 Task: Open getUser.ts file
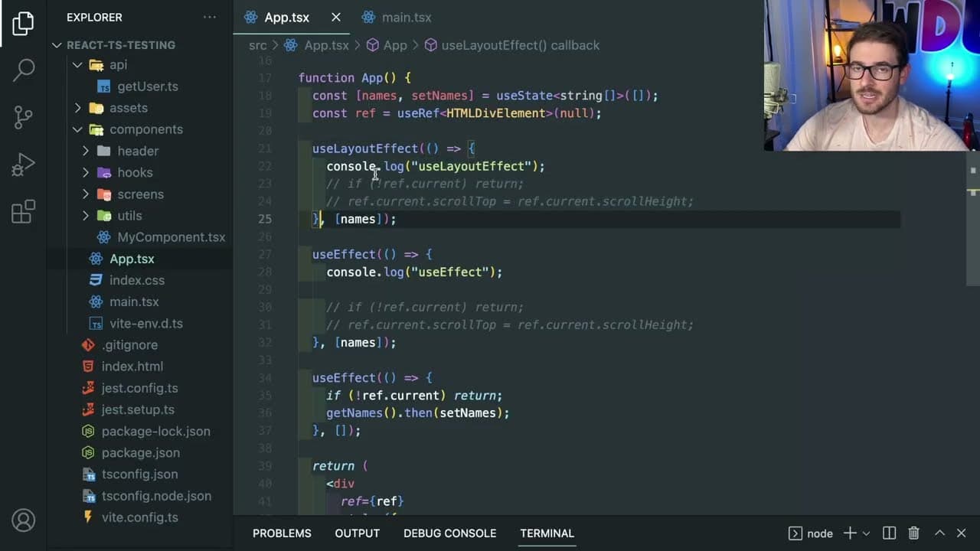tap(147, 86)
